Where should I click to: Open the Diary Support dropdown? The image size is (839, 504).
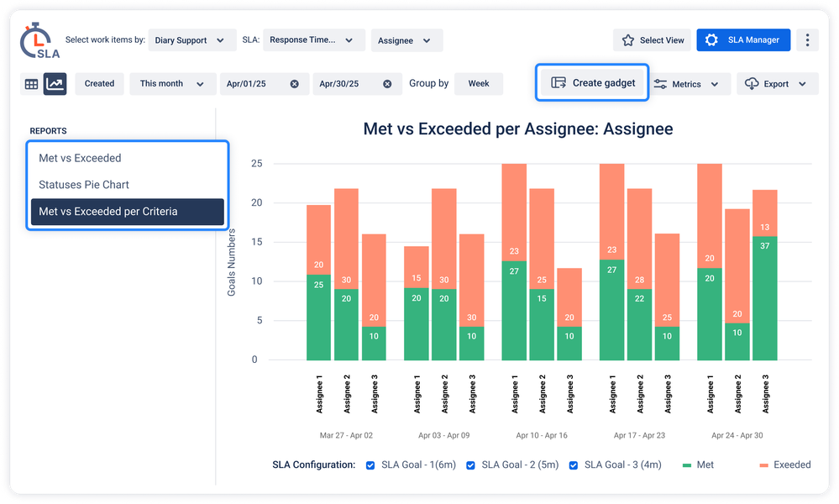point(192,40)
